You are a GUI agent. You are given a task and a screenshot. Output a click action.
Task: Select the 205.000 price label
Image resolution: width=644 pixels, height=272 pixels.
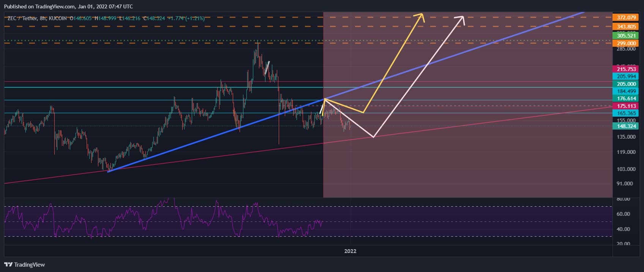click(x=626, y=84)
